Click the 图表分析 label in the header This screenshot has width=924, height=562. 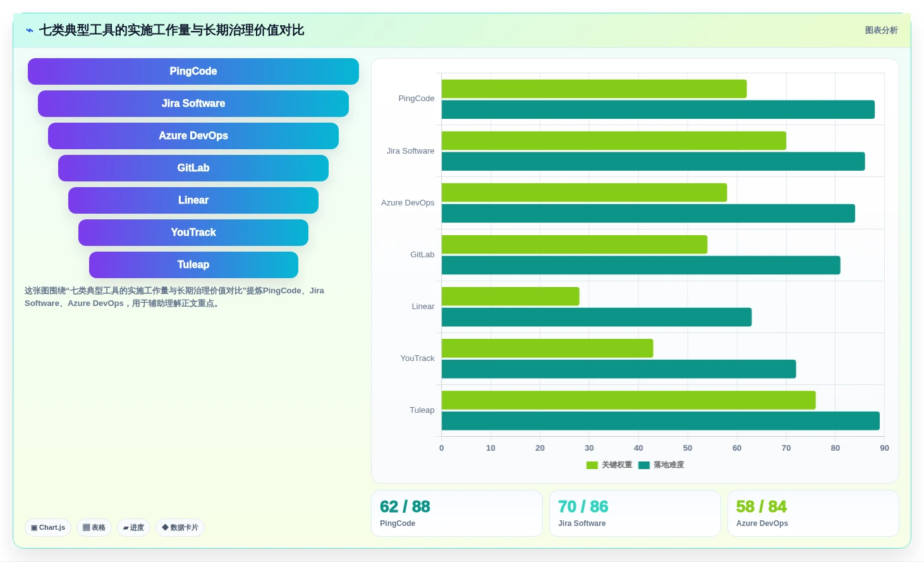pyautogui.click(x=881, y=30)
